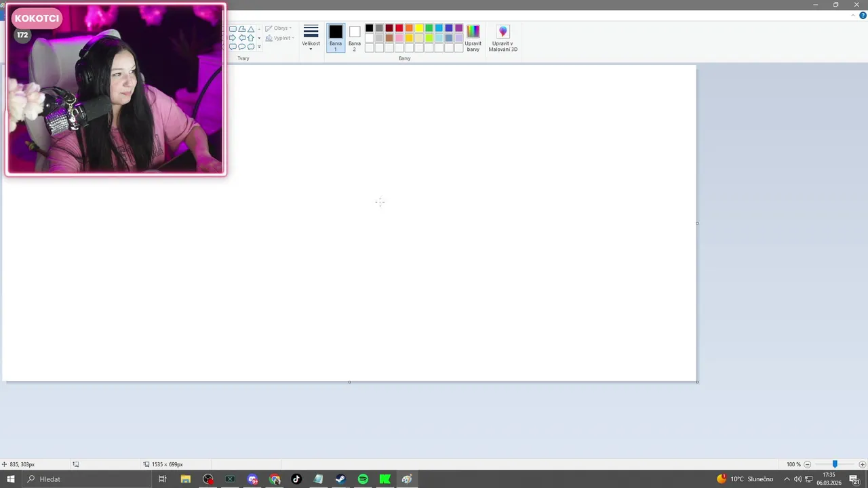
Task: Pick the lavender color swatch
Action: click(459, 38)
